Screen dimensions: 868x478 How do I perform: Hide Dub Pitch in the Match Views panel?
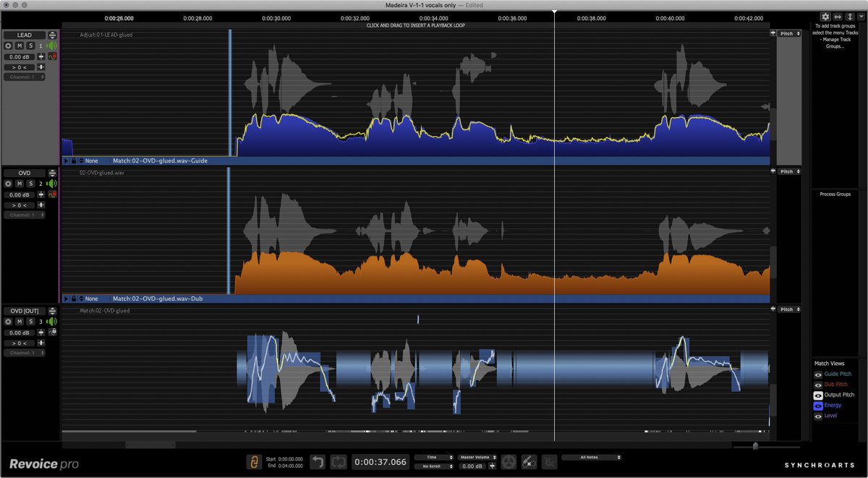[818, 384]
